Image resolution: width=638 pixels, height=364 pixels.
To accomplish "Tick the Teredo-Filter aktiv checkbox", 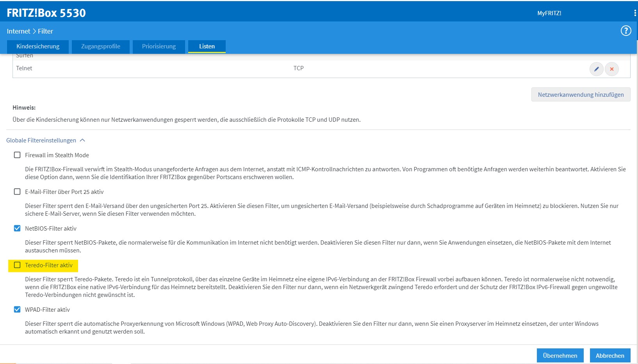I will pyautogui.click(x=17, y=265).
